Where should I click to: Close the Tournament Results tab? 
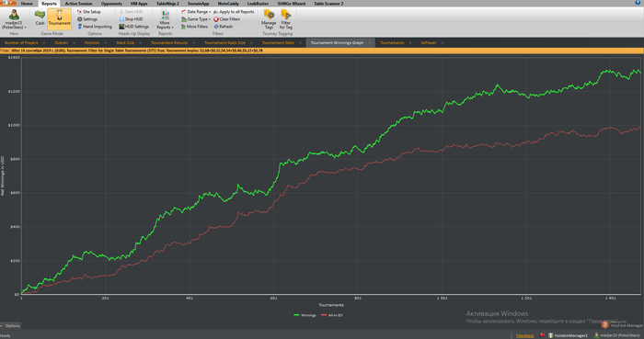click(x=194, y=42)
